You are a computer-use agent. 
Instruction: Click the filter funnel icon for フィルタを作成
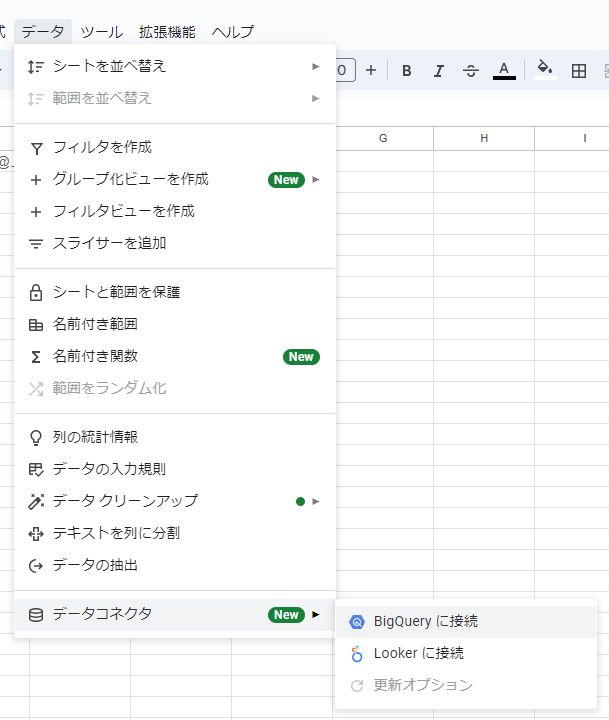(x=36, y=148)
